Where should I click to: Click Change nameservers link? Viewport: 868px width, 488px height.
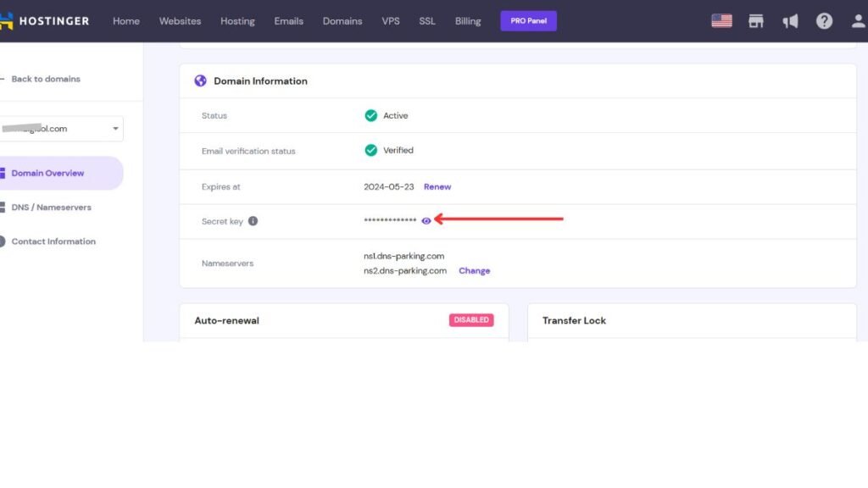[x=475, y=270]
